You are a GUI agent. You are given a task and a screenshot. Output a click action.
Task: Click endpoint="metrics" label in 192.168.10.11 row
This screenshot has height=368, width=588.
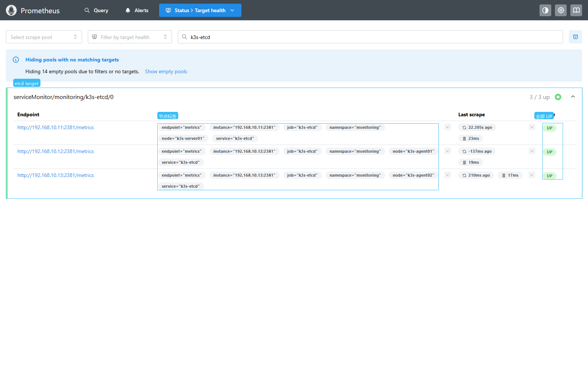coord(182,127)
